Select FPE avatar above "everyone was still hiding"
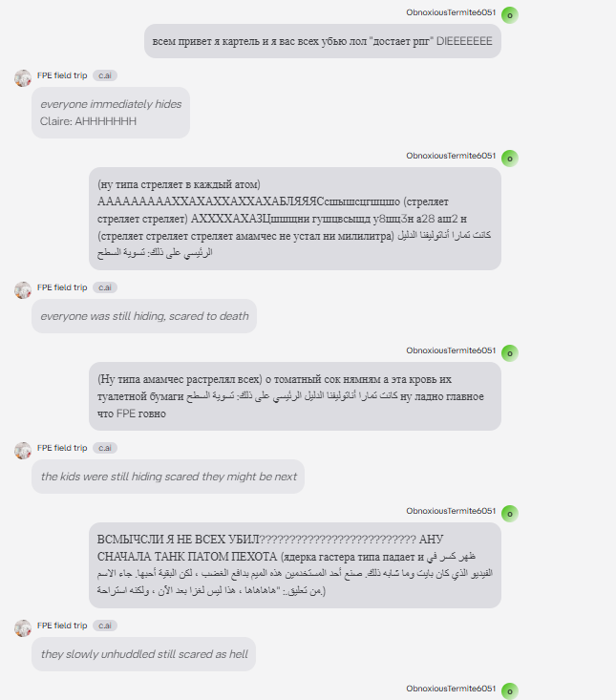This screenshot has width=616, height=700. (23, 289)
